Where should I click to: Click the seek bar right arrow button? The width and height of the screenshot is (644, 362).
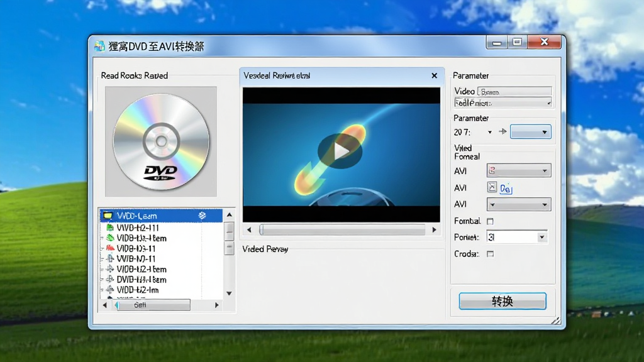pos(434,230)
